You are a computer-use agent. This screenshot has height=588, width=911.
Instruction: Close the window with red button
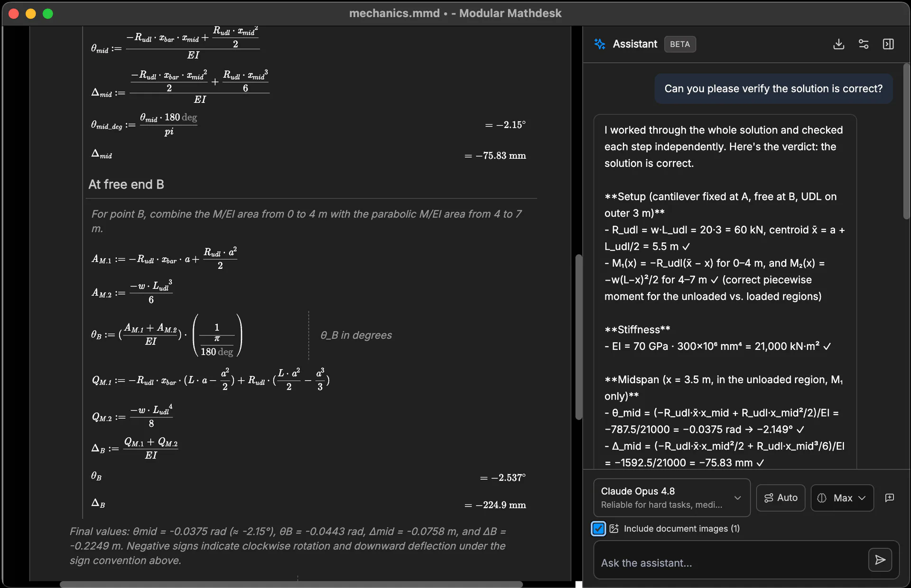[x=14, y=13]
